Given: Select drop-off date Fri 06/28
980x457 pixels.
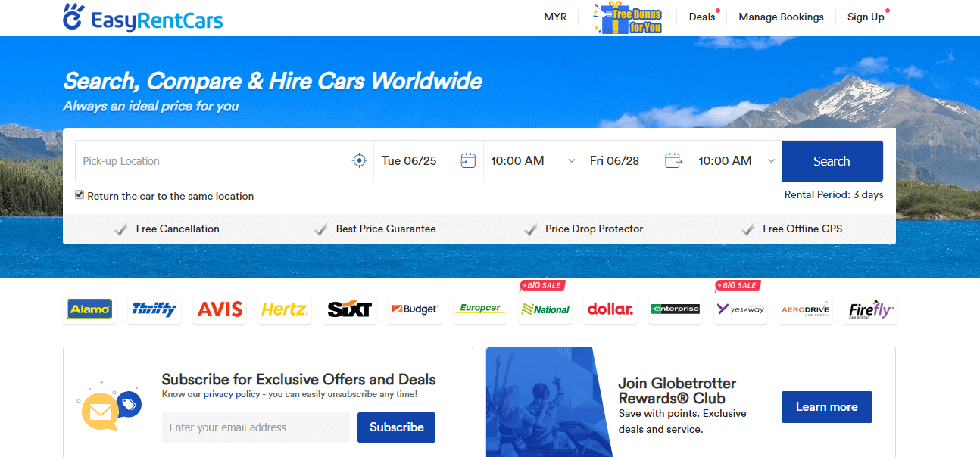Looking at the screenshot, I should coord(614,160).
